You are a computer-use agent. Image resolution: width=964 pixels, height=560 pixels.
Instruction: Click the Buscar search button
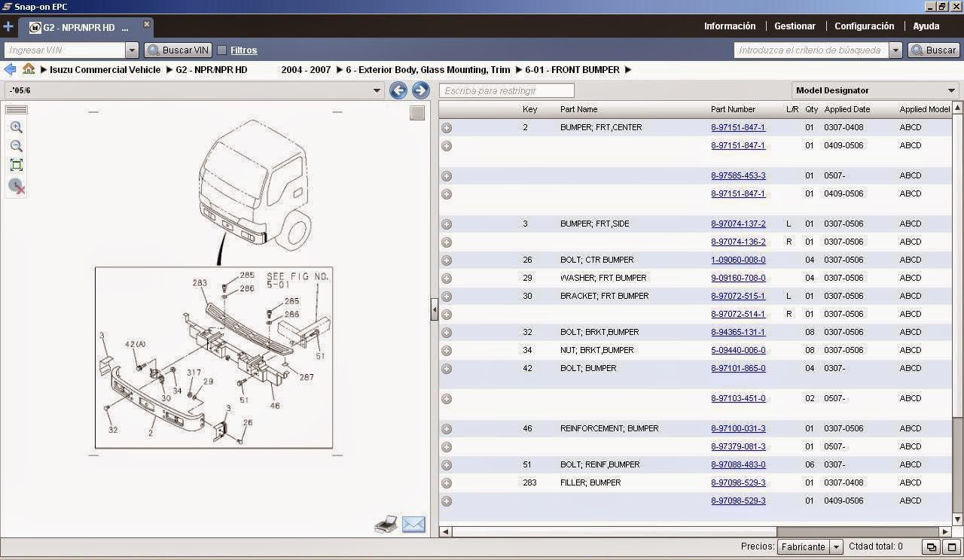934,50
